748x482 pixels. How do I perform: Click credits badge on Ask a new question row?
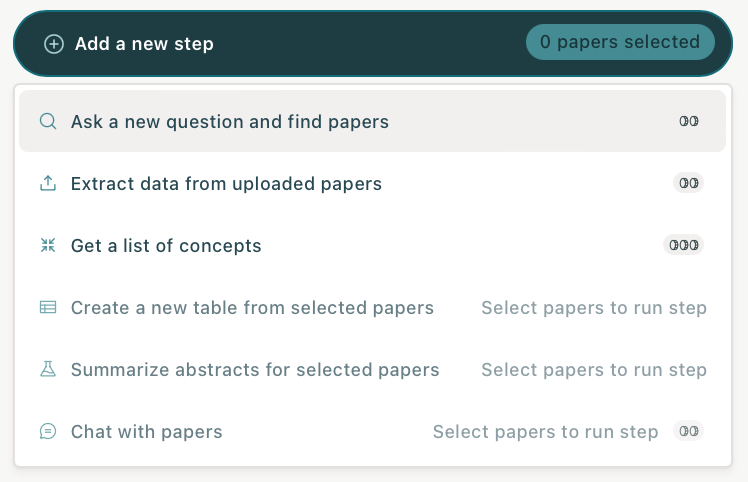688,122
